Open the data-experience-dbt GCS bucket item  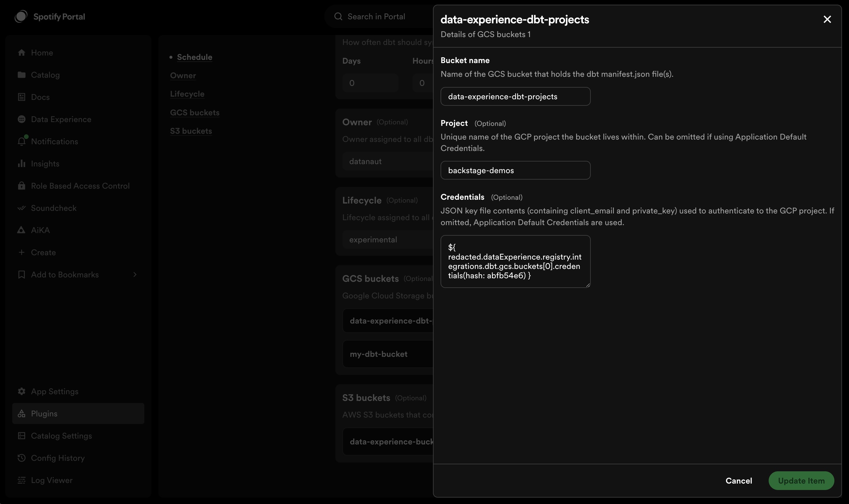(388, 321)
